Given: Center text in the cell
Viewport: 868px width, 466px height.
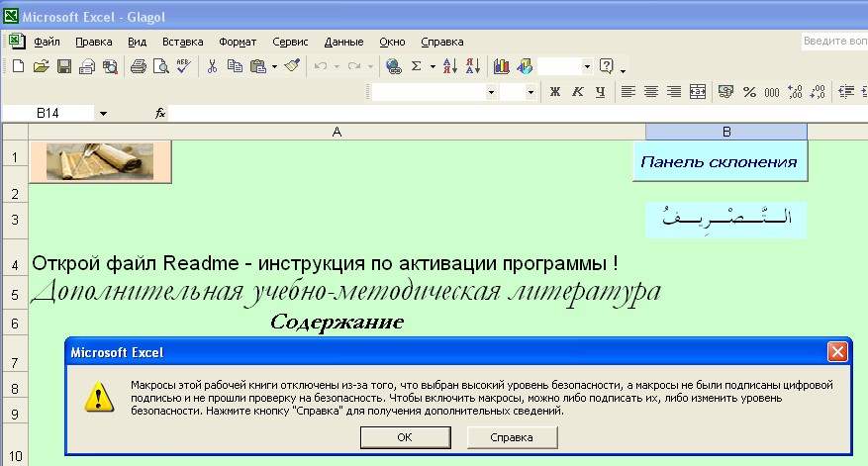Looking at the screenshot, I should pos(651,92).
